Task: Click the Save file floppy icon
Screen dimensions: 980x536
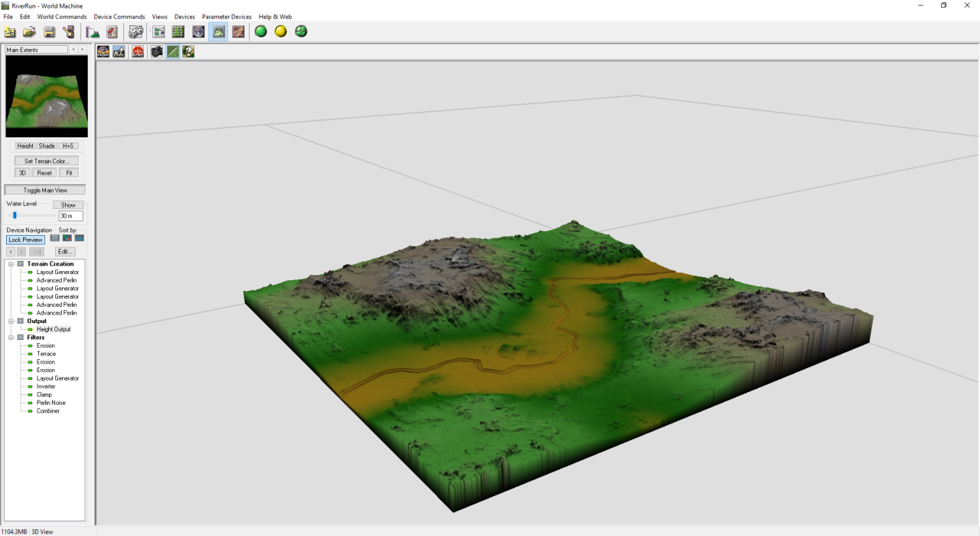Action: tap(49, 31)
